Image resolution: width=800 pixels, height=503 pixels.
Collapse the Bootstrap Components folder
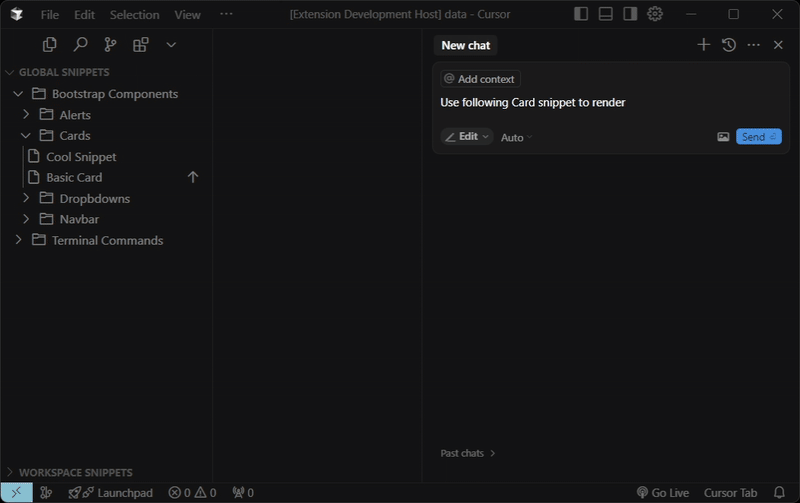pos(18,94)
